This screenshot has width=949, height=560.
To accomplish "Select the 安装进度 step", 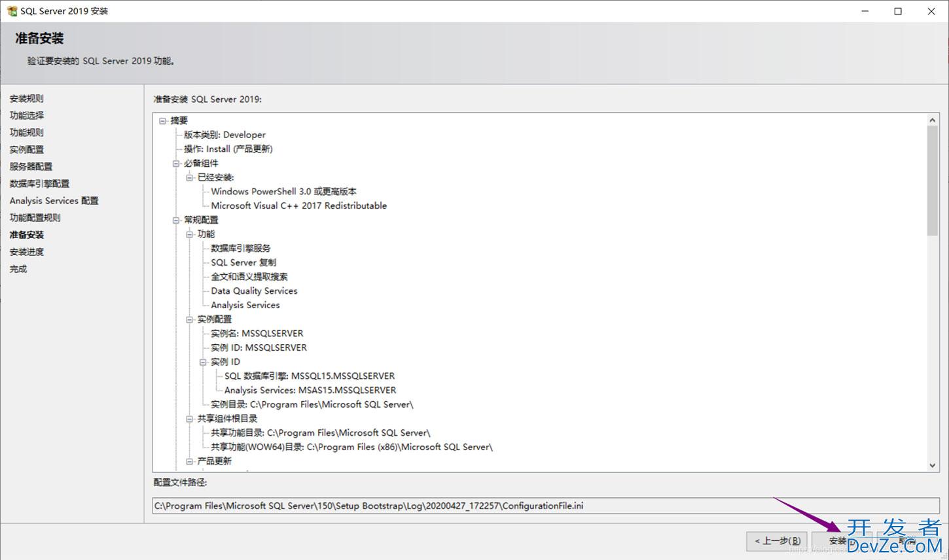I will [x=27, y=252].
